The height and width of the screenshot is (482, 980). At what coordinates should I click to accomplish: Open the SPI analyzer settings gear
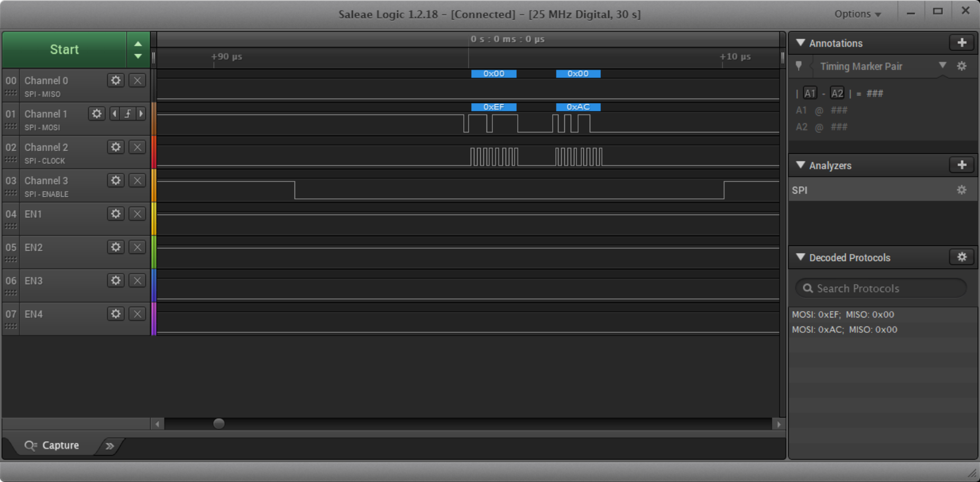[961, 190]
